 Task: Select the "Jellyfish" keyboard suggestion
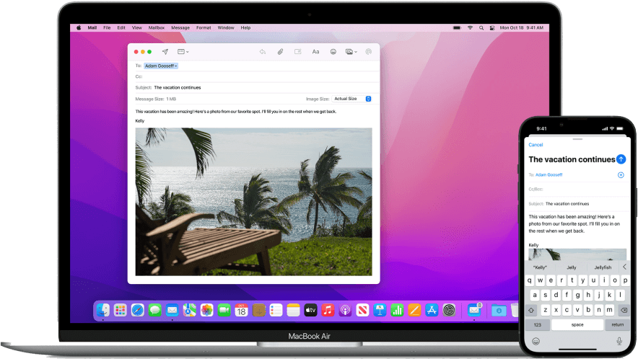pyautogui.click(x=603, y=267)
